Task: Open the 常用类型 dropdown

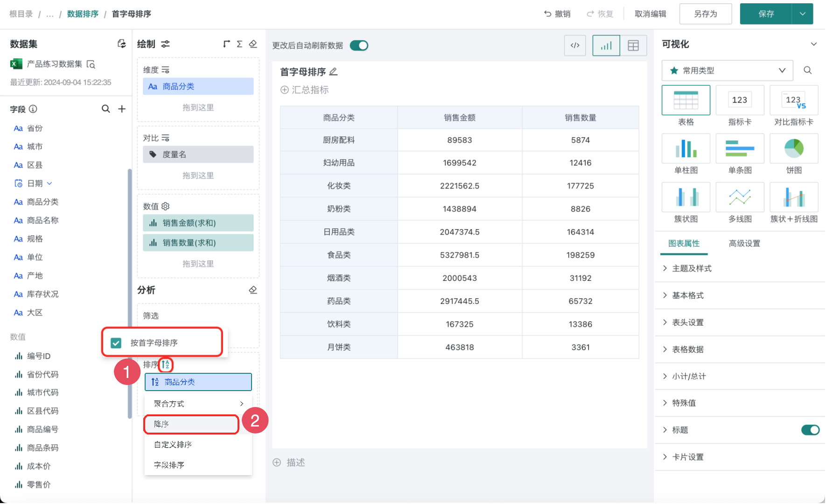Action: [727, 70]
